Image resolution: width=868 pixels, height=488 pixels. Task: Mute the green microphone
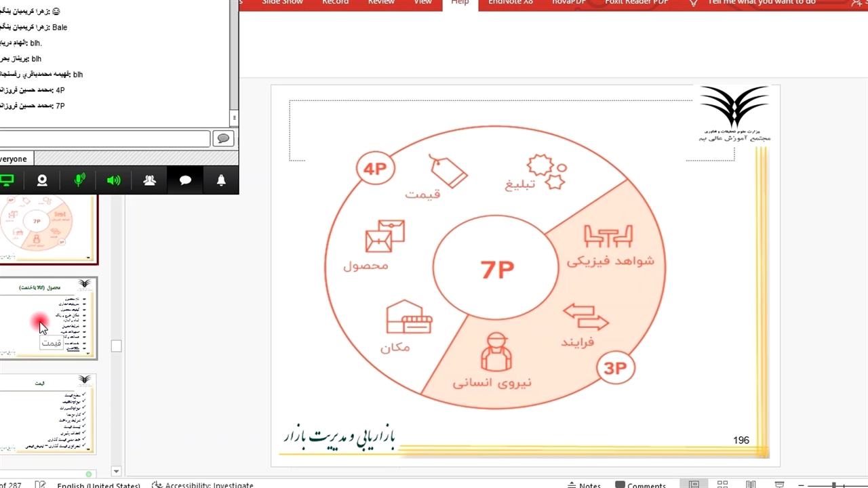pyautogui.click(x=79, y=180)
